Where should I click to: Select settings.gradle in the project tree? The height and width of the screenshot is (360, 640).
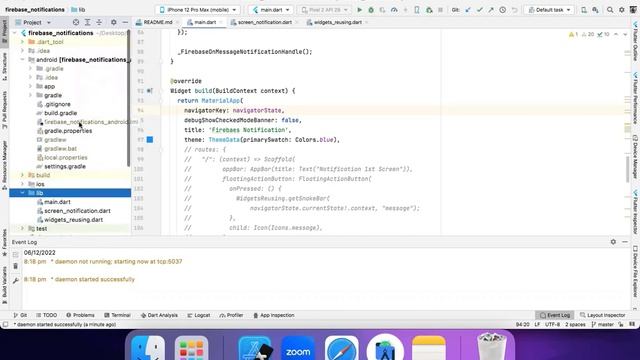coord(65,167)
